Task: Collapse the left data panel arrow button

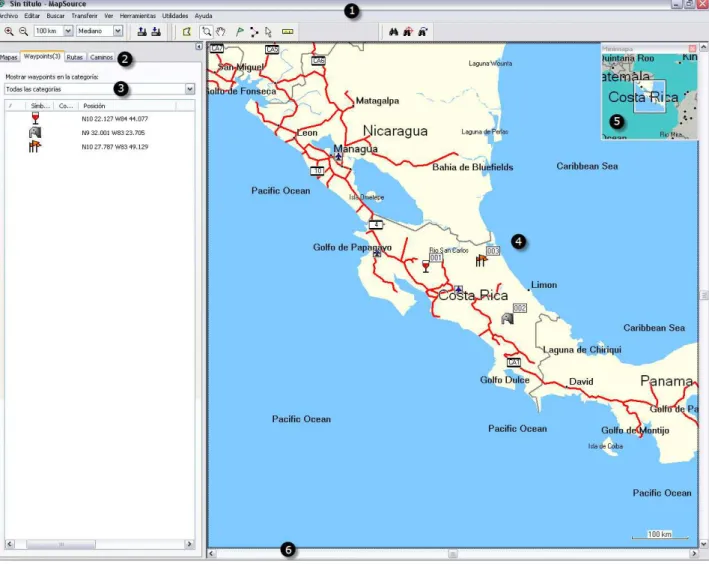Action: coord(199,47)
